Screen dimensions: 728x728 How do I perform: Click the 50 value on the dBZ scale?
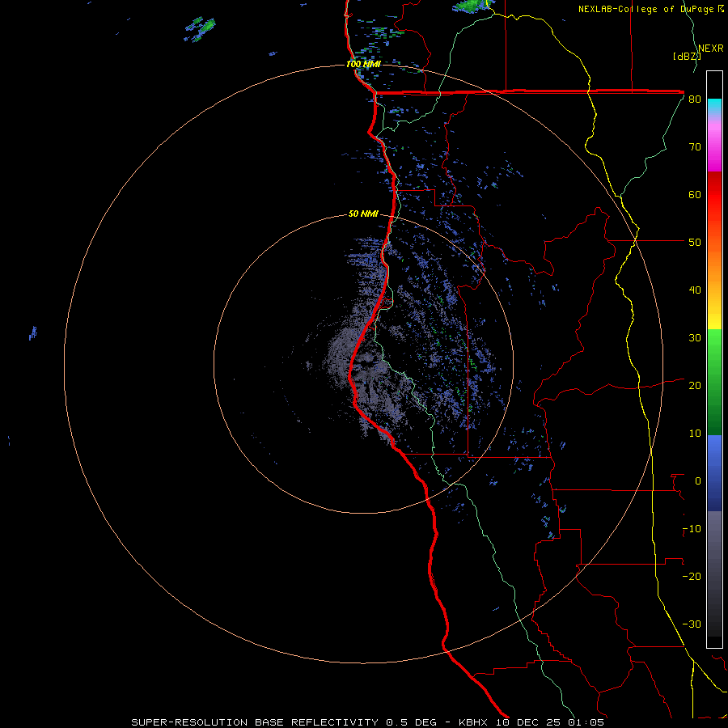tap(695, 243)
